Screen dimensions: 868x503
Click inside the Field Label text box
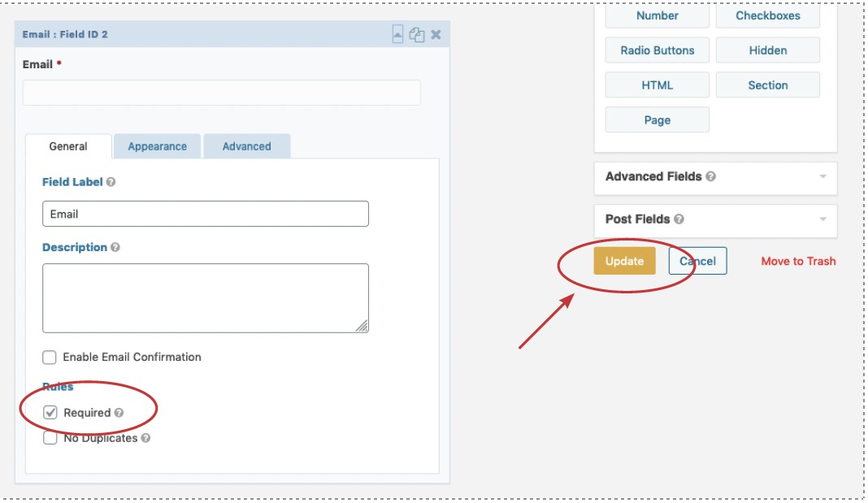click(x=205, y=214)
